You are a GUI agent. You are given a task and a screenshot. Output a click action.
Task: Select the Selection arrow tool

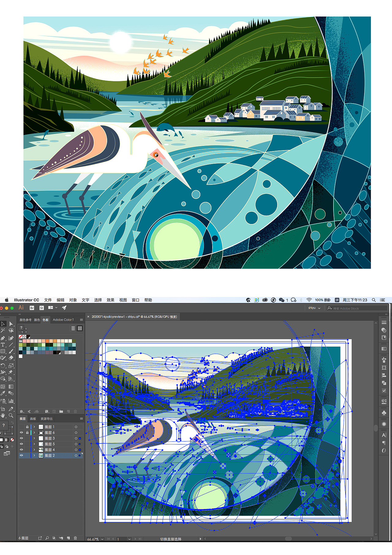point(3,324)
